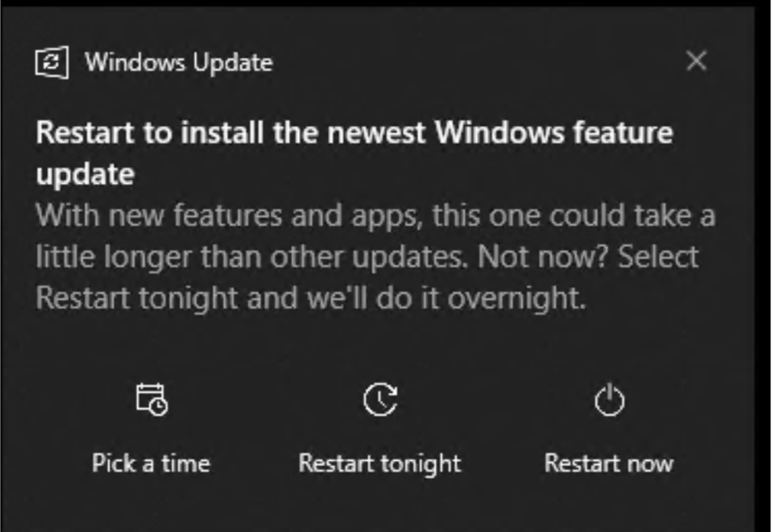Click the bold word "update" under the headline
Image resolution: width=775 pixels, height=532 pixels.
[85, 174]
